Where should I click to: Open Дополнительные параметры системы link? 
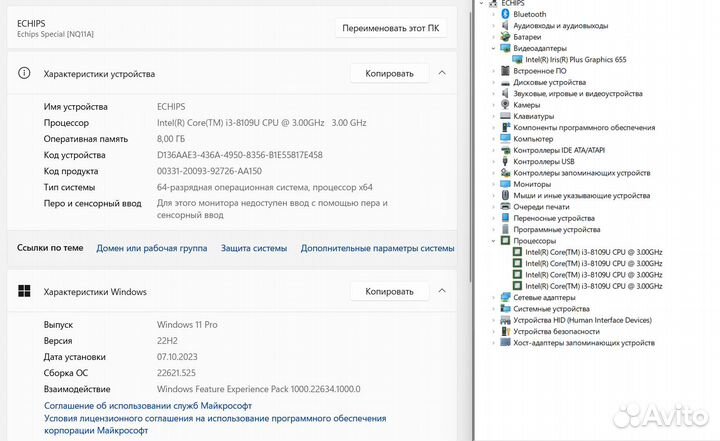[x=377, y=248]
